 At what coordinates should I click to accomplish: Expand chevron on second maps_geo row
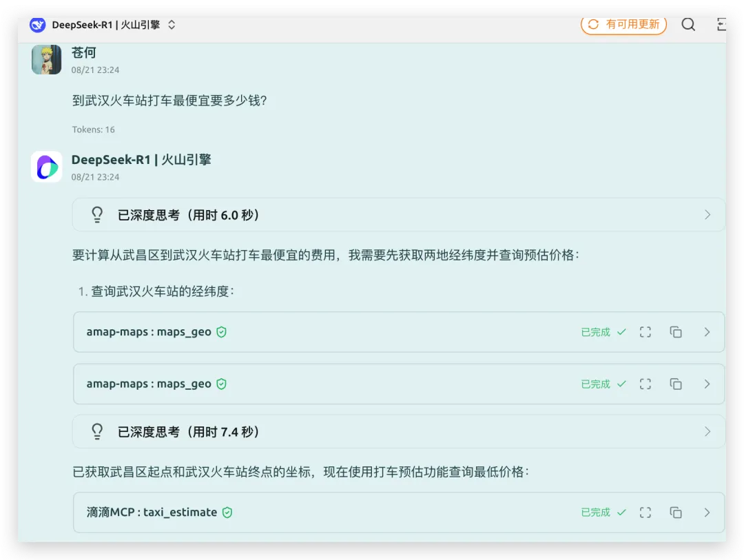(707, 384)
